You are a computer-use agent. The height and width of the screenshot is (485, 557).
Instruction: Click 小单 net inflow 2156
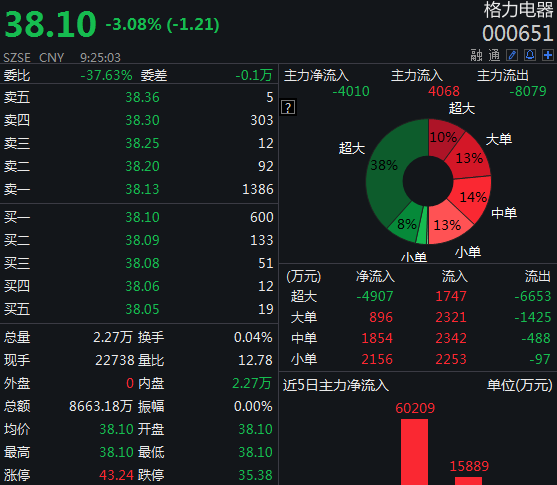[x=377, y=360]
